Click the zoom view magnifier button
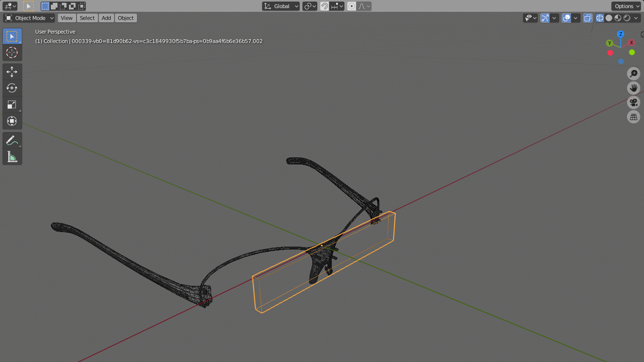This screenshot has height=362, width=644. coord(633,74)
